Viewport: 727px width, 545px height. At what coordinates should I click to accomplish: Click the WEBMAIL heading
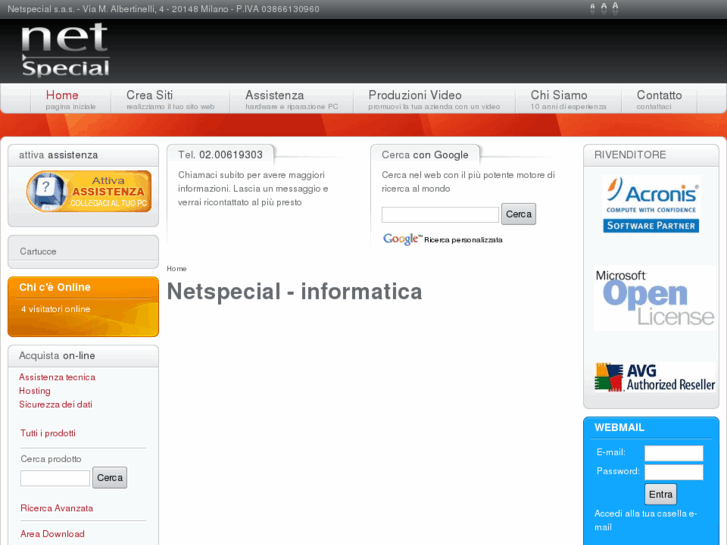tap(619, 428)
